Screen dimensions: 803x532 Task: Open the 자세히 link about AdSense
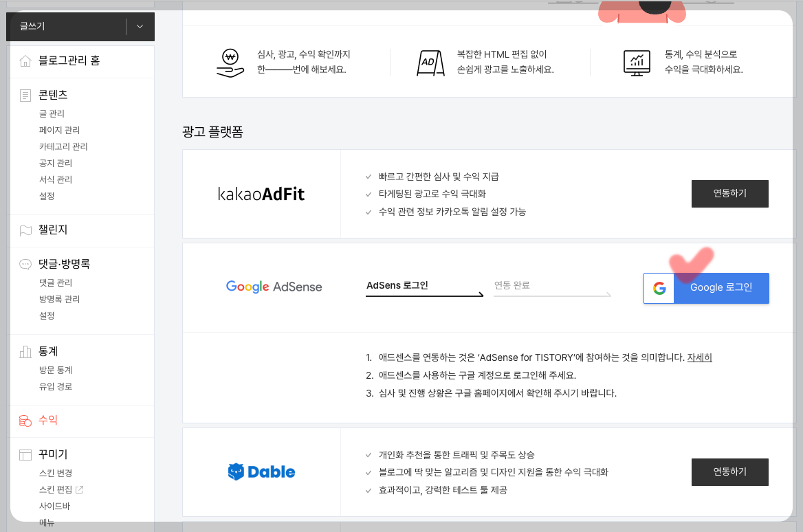700,357
